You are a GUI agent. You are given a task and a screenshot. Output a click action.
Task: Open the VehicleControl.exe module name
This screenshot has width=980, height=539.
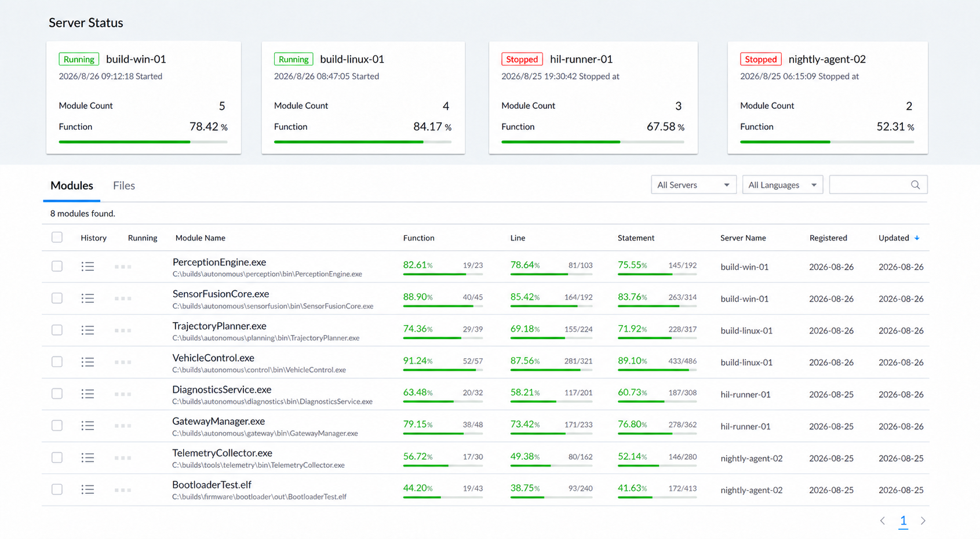[213, 358]
